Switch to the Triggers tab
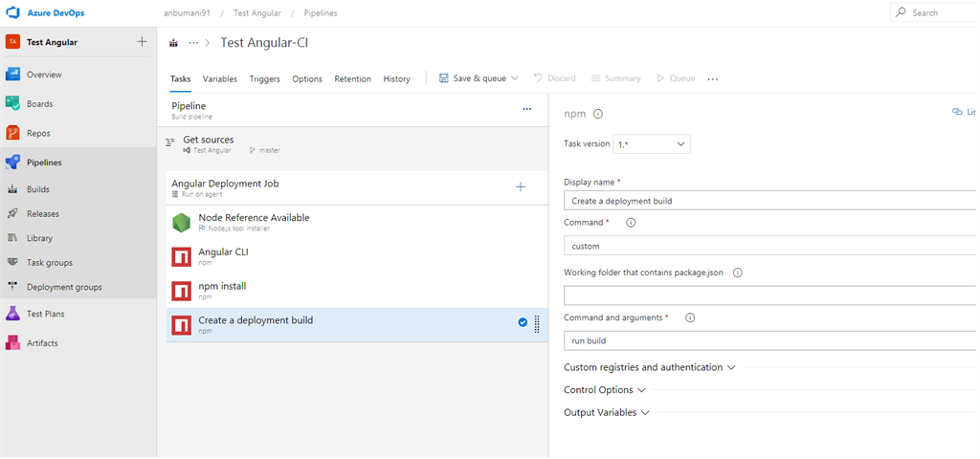This screenshot has width=980, height=459. point(265,78)
